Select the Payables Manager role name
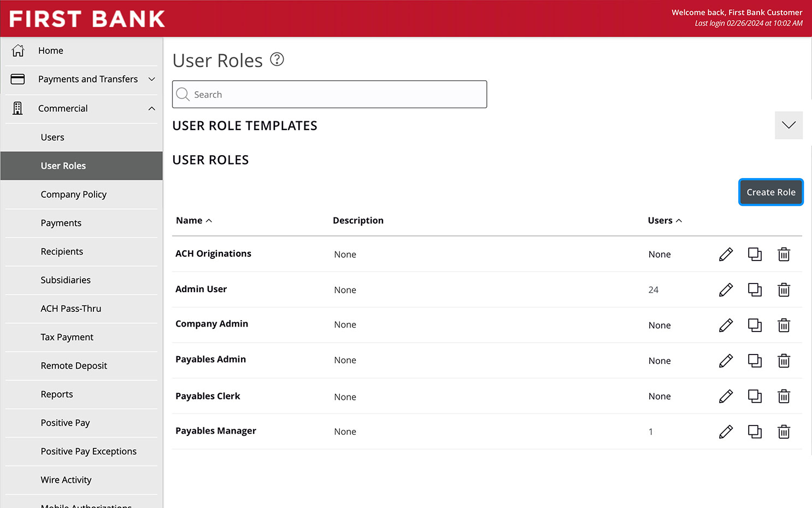Screen dimensions: 812x508 click(216, 431)
